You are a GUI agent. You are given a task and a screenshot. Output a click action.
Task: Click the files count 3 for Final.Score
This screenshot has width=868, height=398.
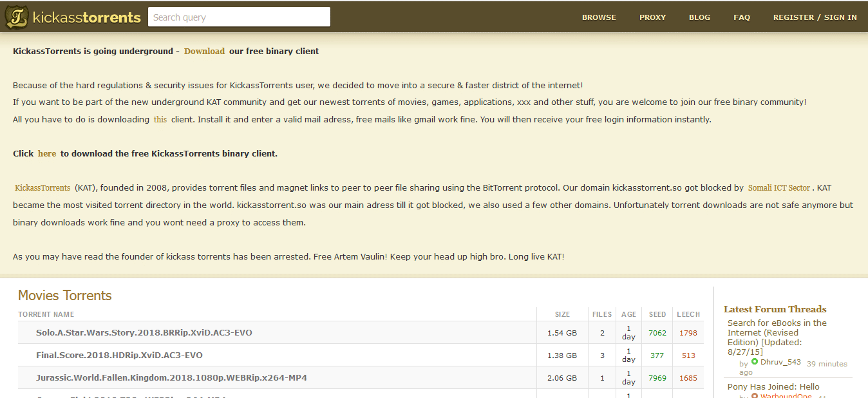pyautogui.click(x=602, y=355)
